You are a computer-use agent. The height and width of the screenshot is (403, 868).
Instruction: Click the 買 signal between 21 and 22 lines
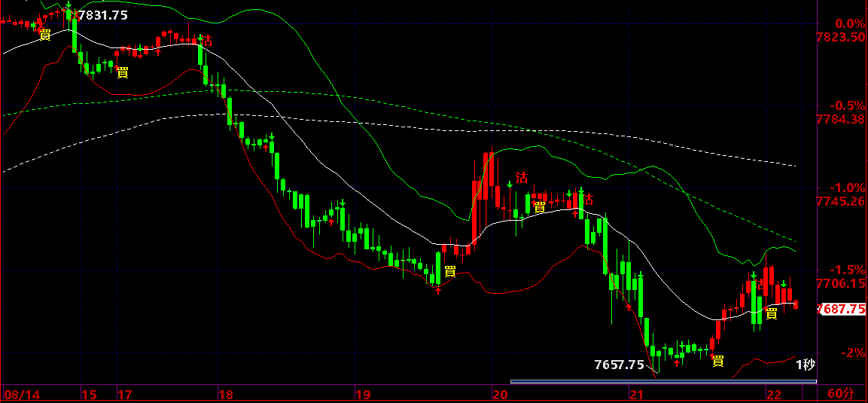click(x=718, y=362)
